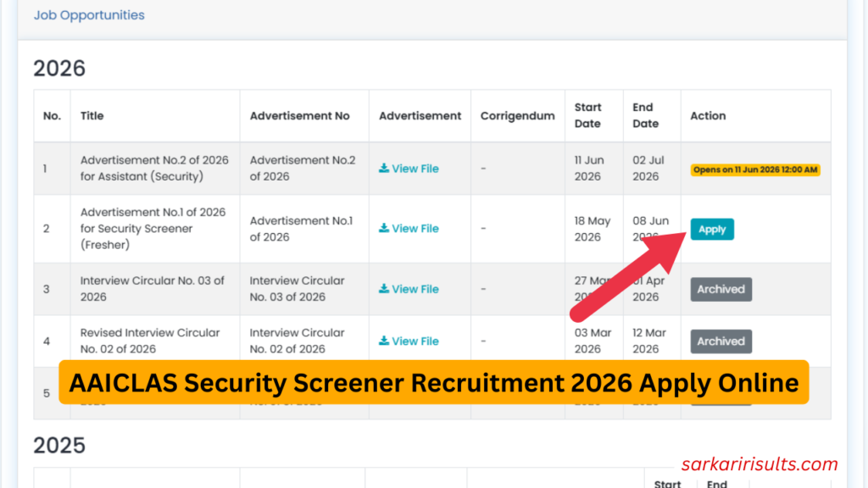The width and height of the screenshot is (868, 488).
Task: Click the No. column header
Action: click(52, 115)
